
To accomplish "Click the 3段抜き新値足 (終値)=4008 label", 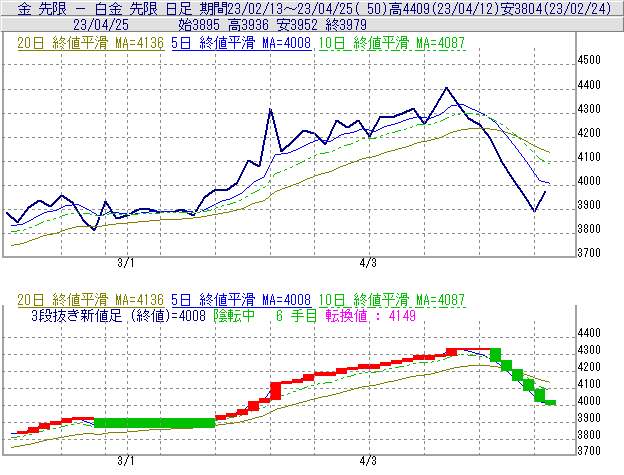I will (119, 316).
